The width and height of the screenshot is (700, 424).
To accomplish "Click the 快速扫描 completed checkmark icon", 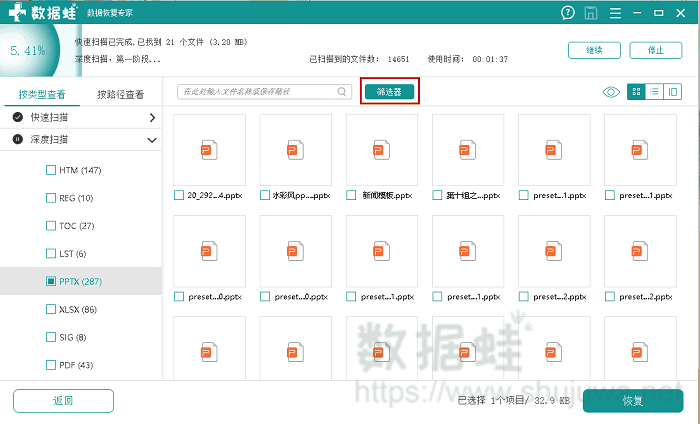I will coord(17,117).
